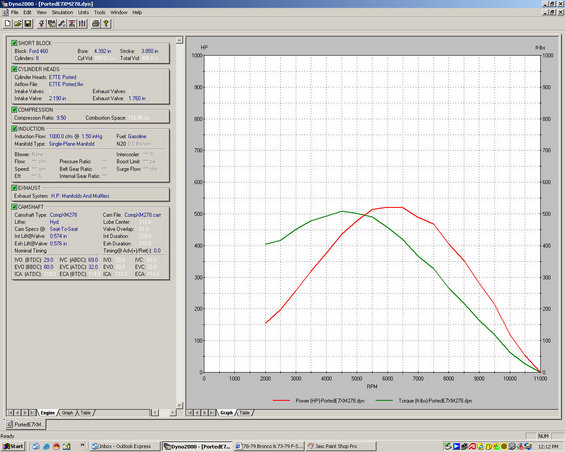Change Cylinder Heads E7TE Ported value
Viewport: 565px width, 452px height.
(x=63, y=77)
